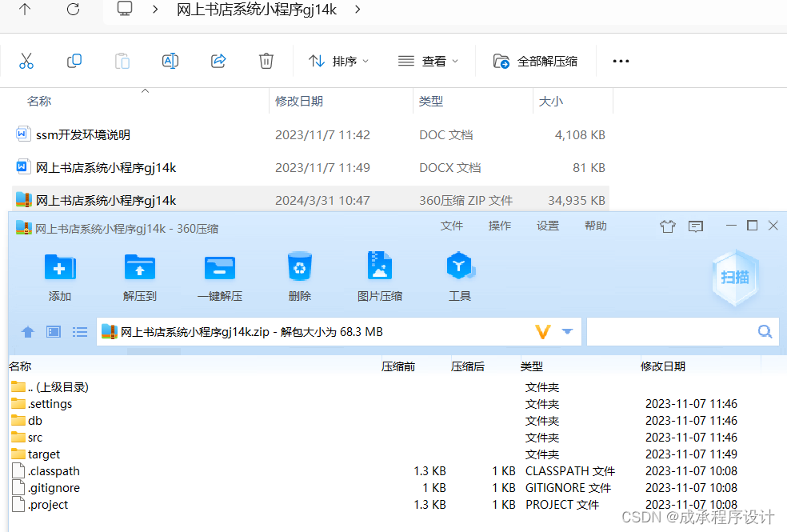
Task: Click the Cut scissors icon in Explorer toolbar
Action: [26, 61]
